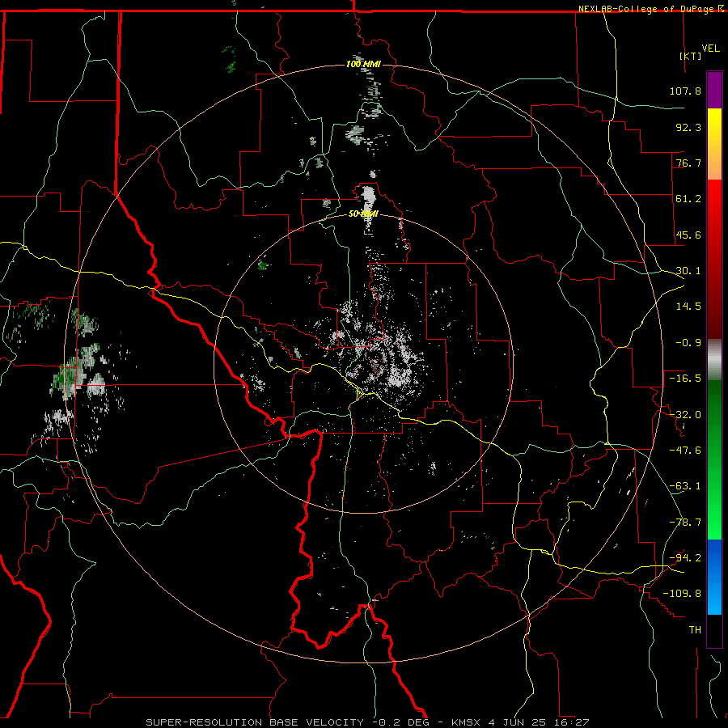
Task: Click the 100 NMI range ring label
Action: (363, 64)
